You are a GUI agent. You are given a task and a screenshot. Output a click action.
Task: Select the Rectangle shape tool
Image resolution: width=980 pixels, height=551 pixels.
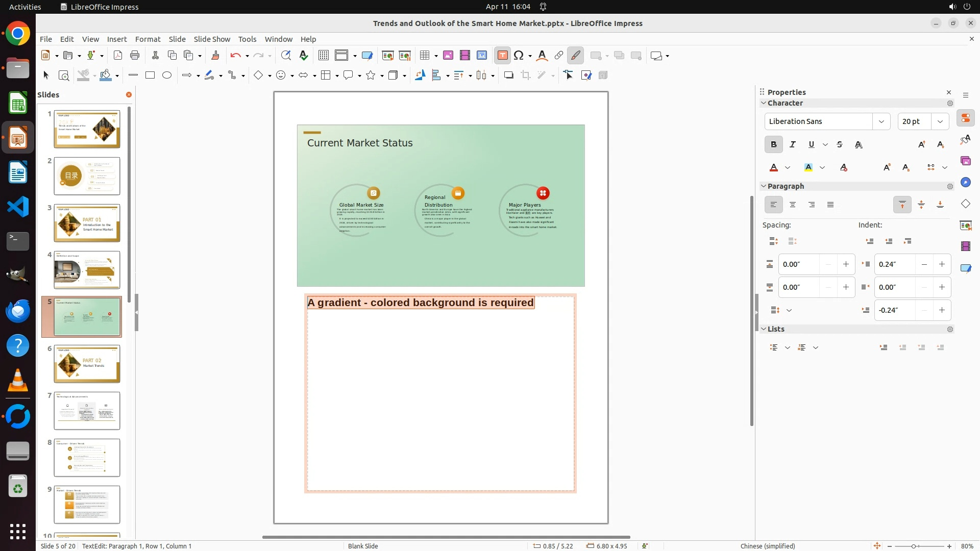pyautogui.click(x=150, y=76)
